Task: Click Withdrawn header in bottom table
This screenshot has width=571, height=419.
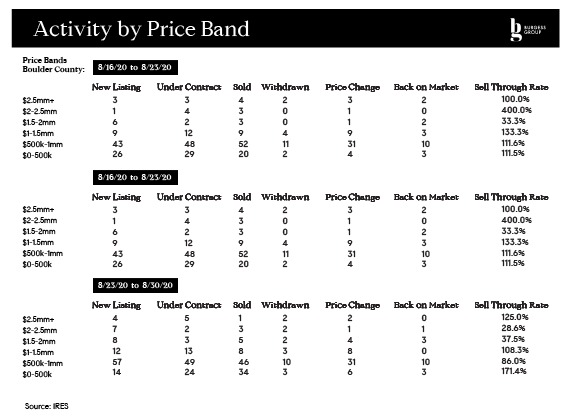Action: (x=285, y=305)
